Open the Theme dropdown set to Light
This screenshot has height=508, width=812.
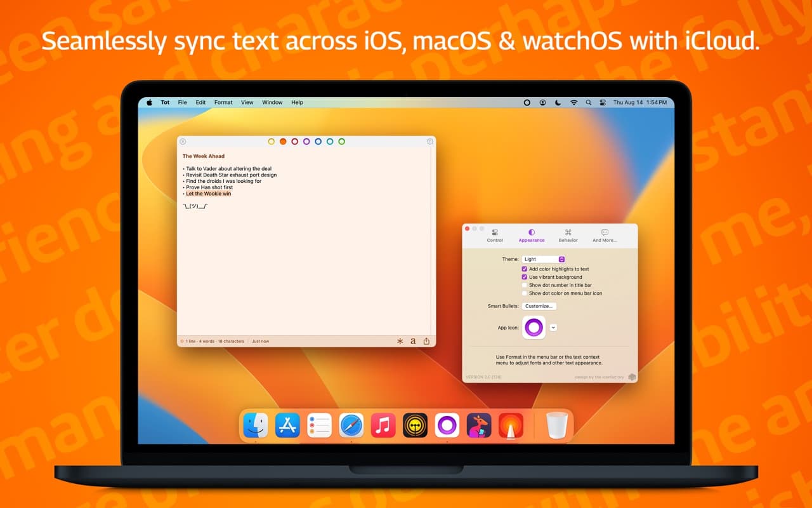pos(543,259)
